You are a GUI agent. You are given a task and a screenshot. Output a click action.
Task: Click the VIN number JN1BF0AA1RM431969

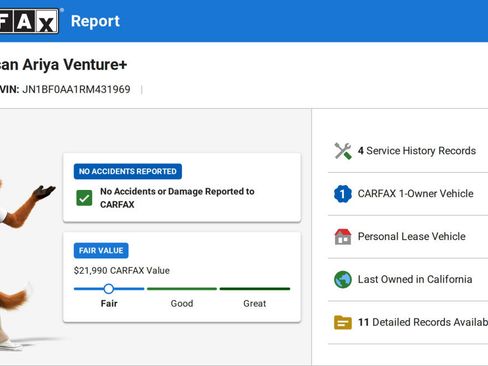point(76,89)
